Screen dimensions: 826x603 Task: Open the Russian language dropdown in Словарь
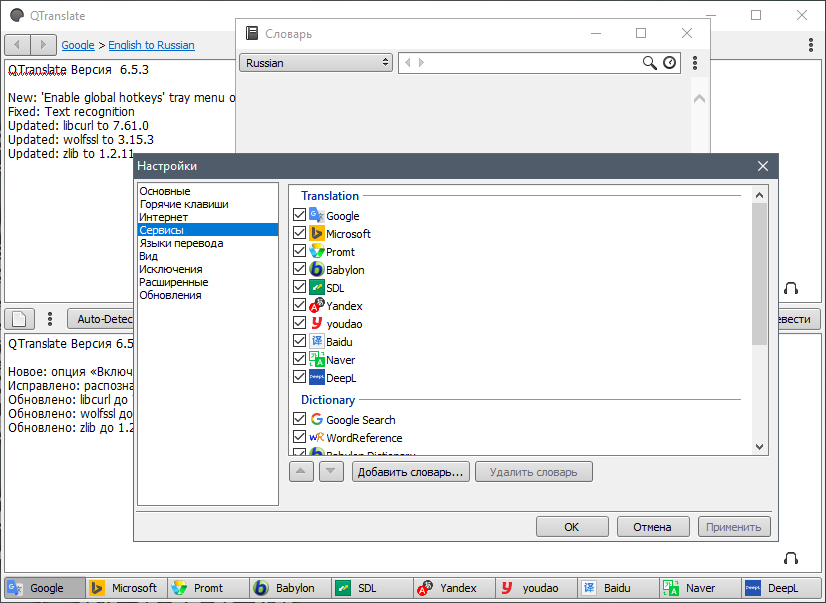316,63
